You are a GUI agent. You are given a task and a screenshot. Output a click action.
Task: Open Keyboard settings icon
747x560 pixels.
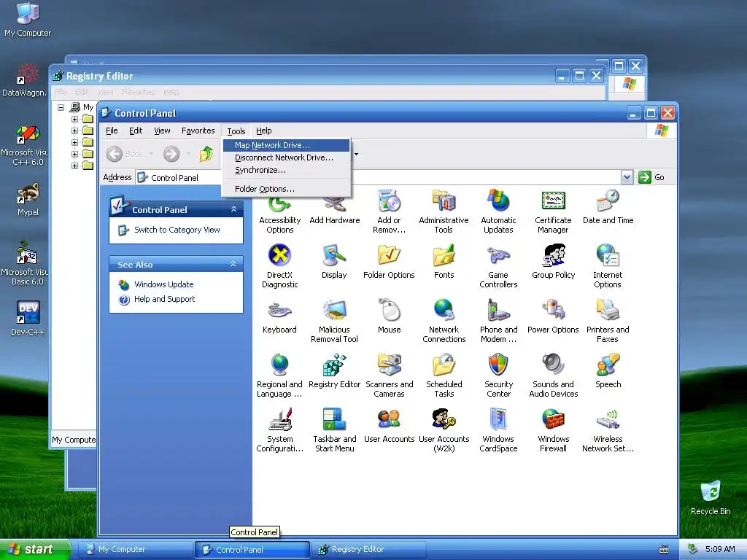(279, 316)
